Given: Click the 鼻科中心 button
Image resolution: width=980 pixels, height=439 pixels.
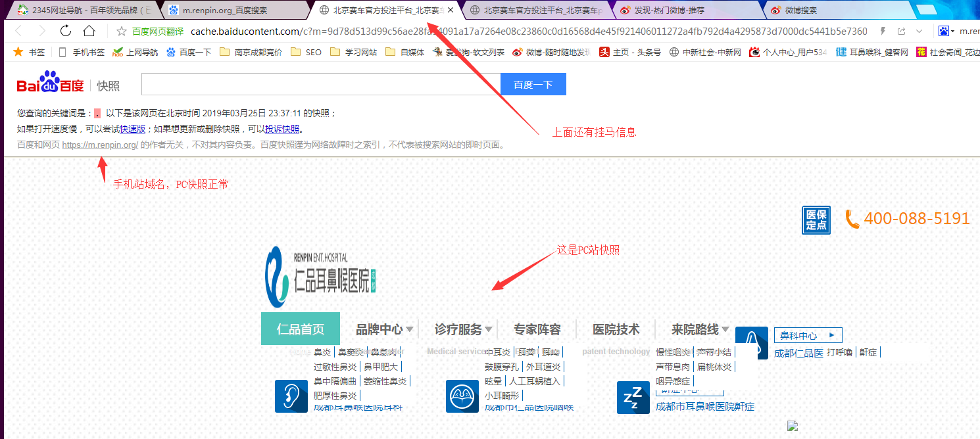Looking at the screenshot, I should (808, 335).
